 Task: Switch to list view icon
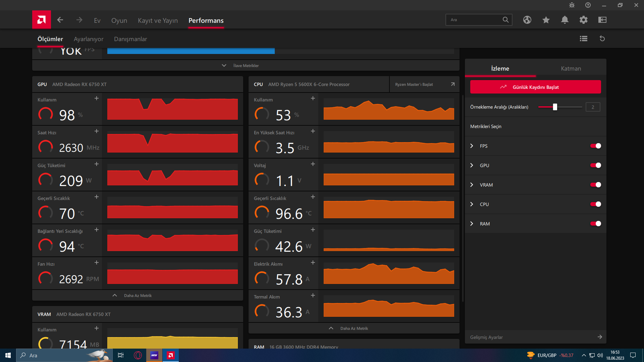[x=583, y=39]
